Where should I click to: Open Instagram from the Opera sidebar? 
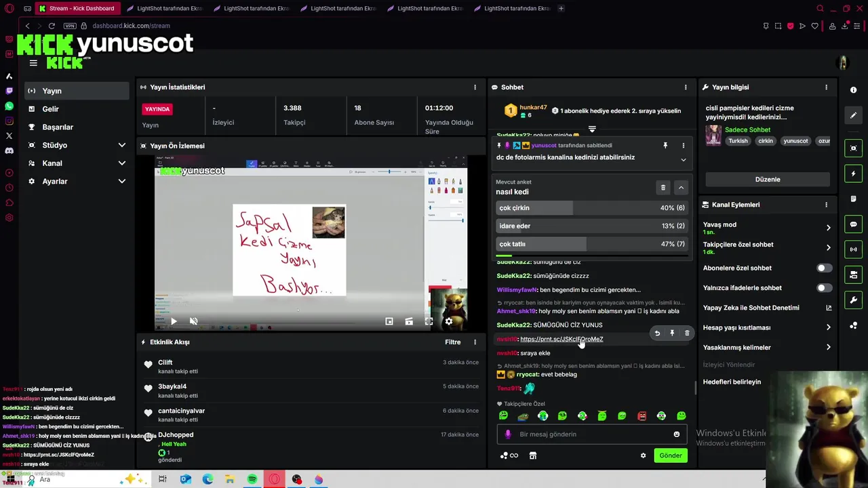[9, 121]
